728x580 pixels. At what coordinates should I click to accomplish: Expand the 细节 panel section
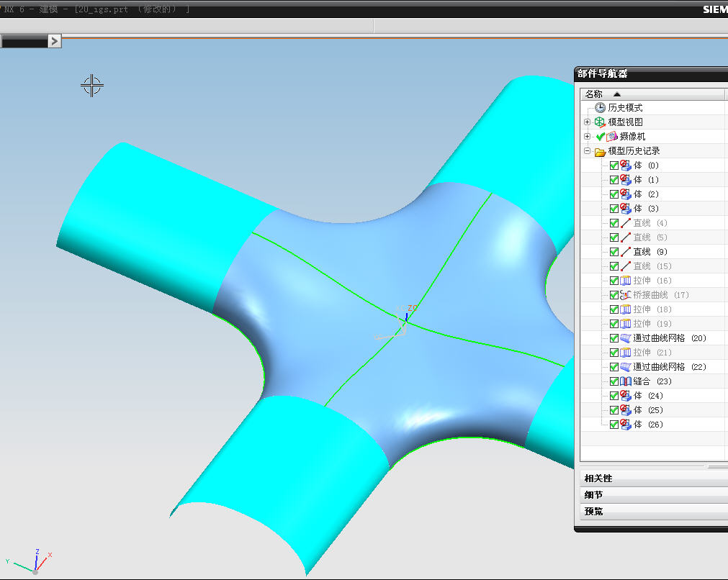pyautogui.click(x=654, y=495)
